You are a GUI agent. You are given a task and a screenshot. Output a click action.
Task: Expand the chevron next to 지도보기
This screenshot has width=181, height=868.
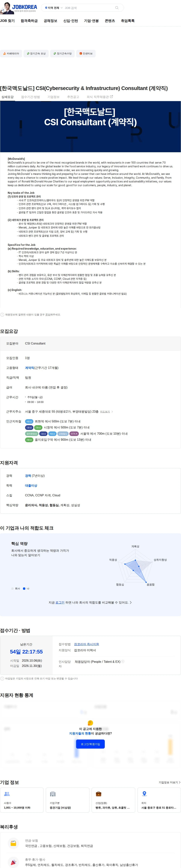112,411
